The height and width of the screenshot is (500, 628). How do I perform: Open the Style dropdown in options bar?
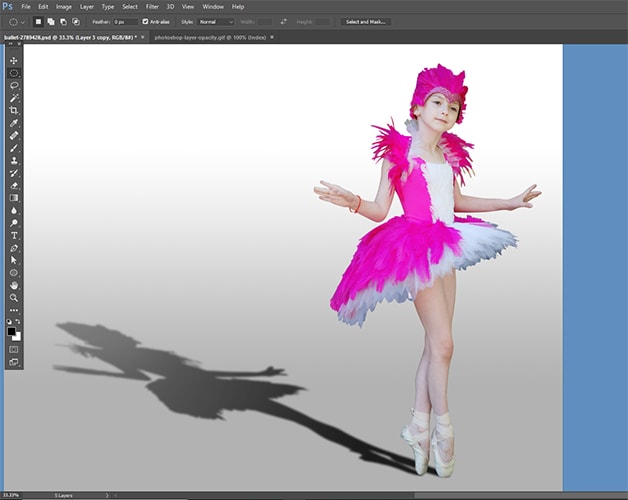pyautogui.click(x=215, y=21)
